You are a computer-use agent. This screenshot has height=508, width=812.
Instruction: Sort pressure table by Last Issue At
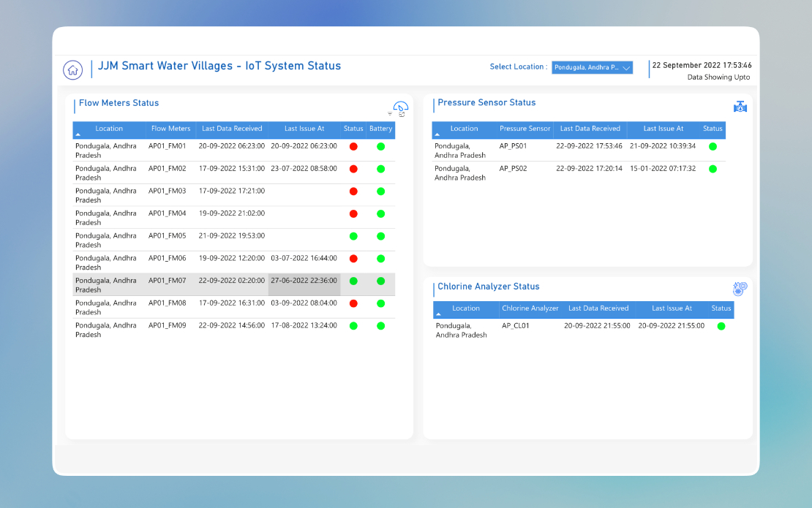pyautogui.click(x=663, y=129)
